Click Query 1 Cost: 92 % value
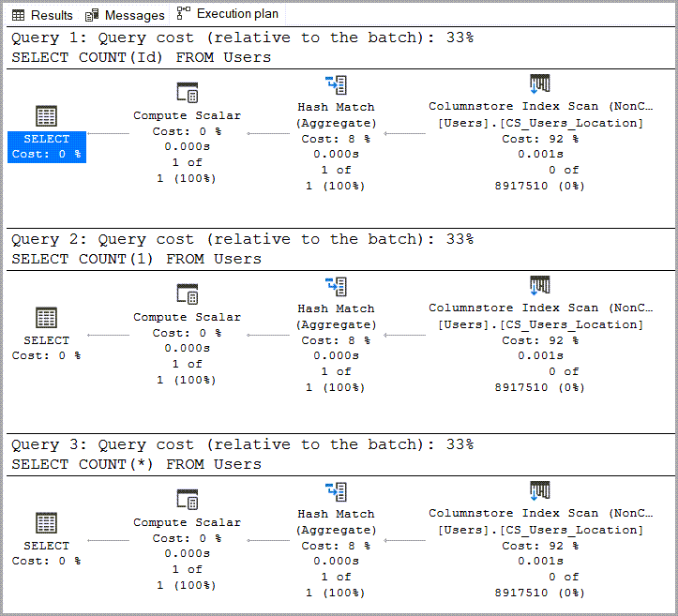The width and height of the screenshot is (678, 616). (x=540, y=139)
